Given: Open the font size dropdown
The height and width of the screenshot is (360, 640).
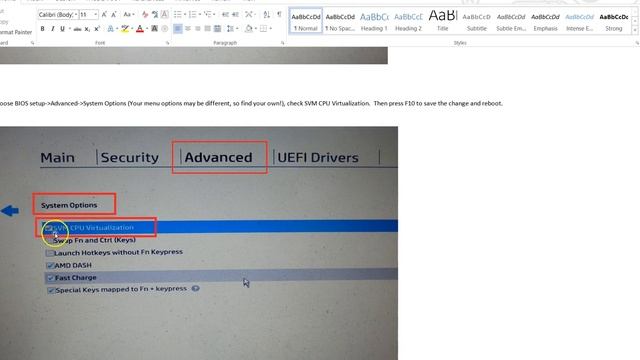Looking at the screenshot, I should pos(96,15).
